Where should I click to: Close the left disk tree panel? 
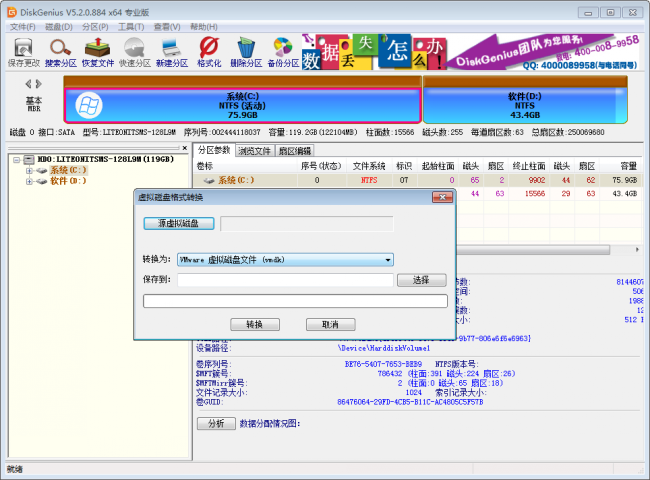(x=185, y=148)
